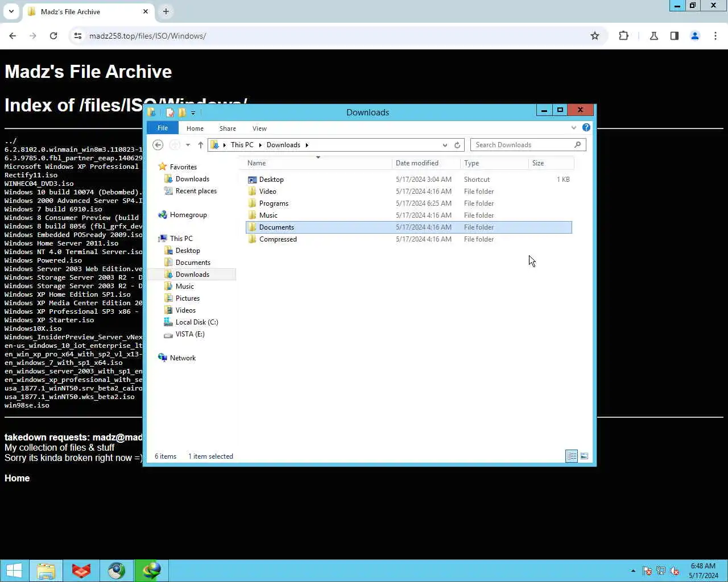728x582 pixels.
Task: Expand the arrow after This PC breadcrumb
Action: [x=260, y=145]
